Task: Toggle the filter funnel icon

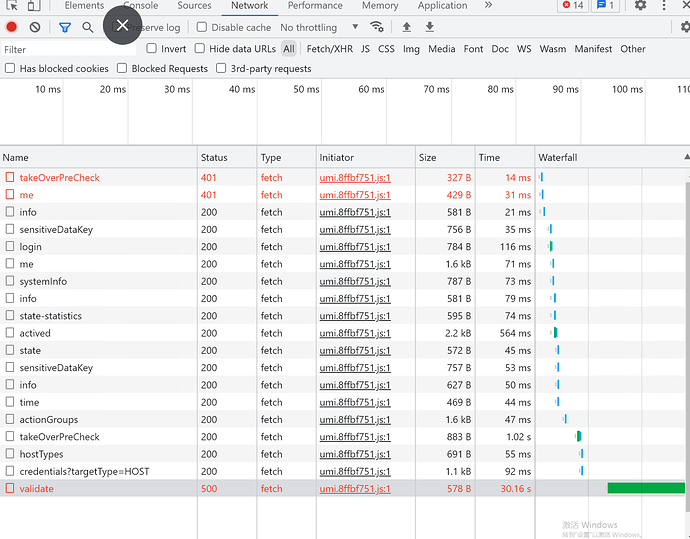Action: 65,27
